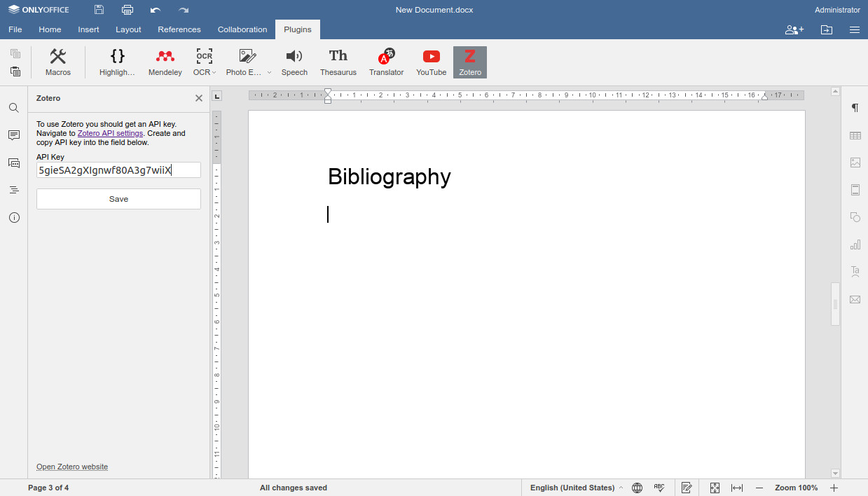
Task: Save the Zotero API key
Action: pyautogui.click(x=118, y=199)
